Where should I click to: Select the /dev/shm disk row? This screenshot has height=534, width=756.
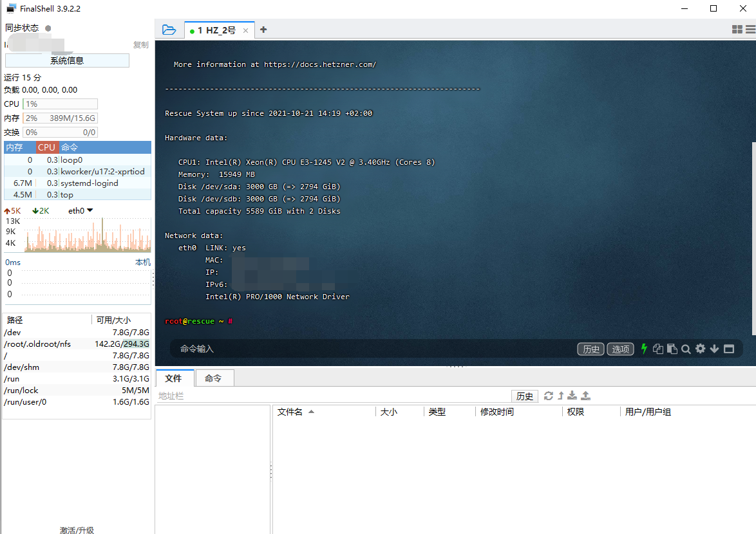pyautogui.click(x=77, y=367)
